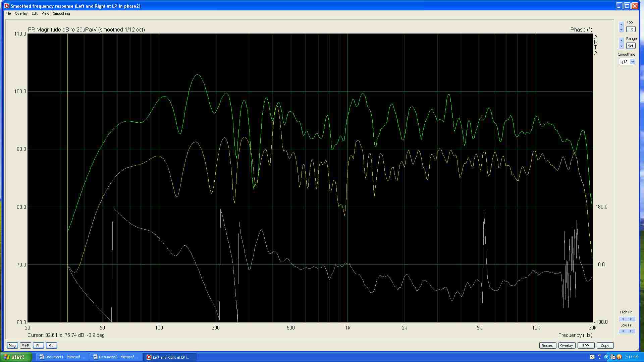Click the 1k frequency axis label
This screenshot has width=644, height=362.
click(x=348, y=328)
